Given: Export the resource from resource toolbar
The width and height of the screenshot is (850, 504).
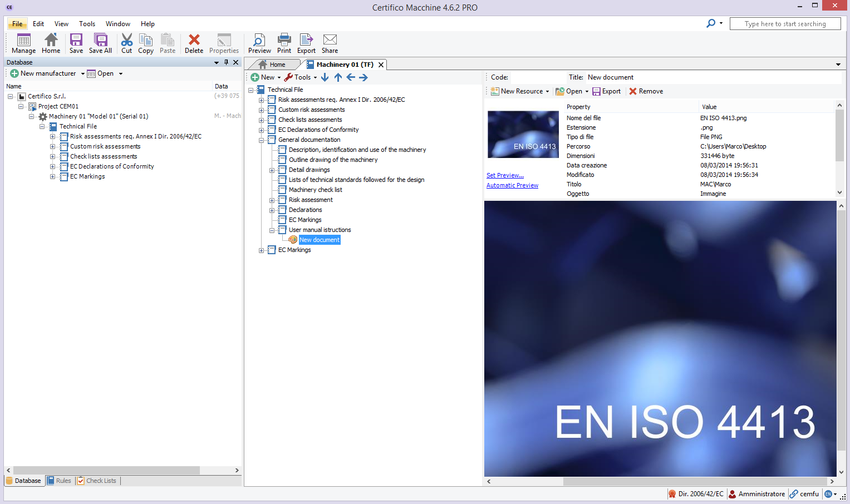Looking at the screenshot, I should coord(607,91).
